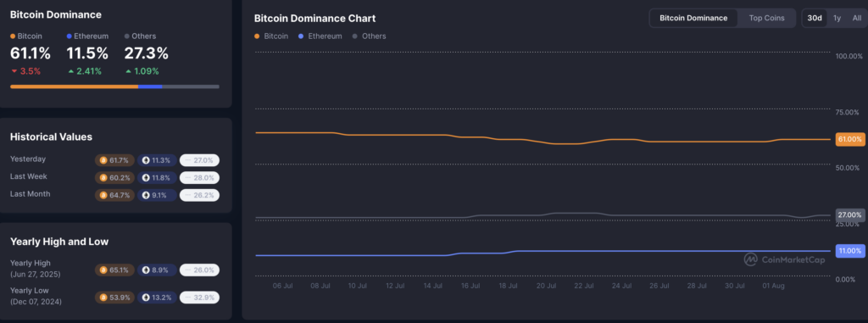
Task: Click the Bitcoin 61.1% dominance value
Action: (31, 53)
